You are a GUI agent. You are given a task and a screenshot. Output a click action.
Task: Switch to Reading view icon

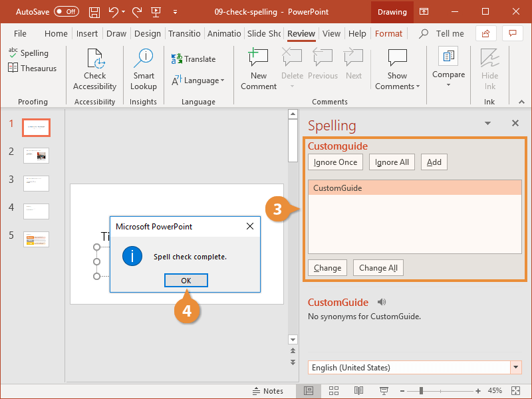point(358,391)
